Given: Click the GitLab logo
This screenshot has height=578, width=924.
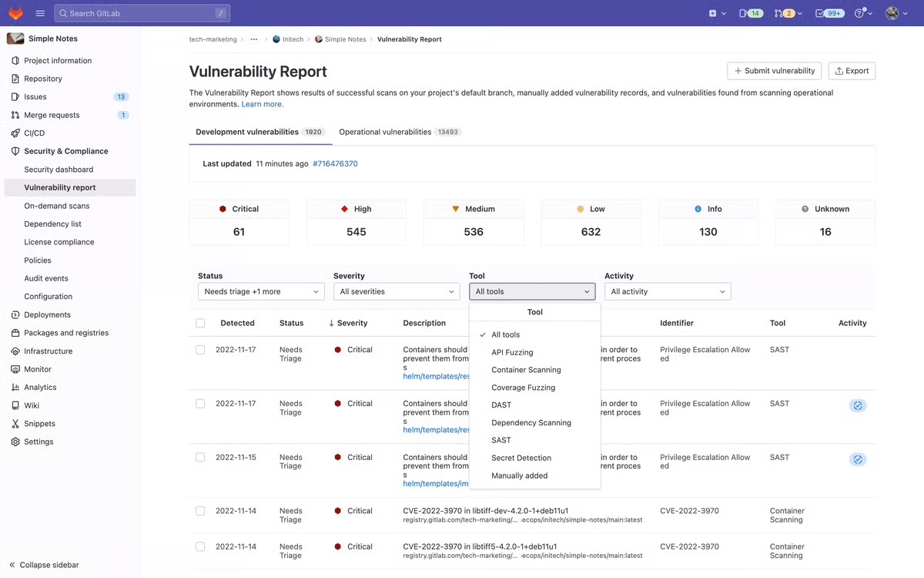Looking at the screenshot, I should [x=14, y=12].
